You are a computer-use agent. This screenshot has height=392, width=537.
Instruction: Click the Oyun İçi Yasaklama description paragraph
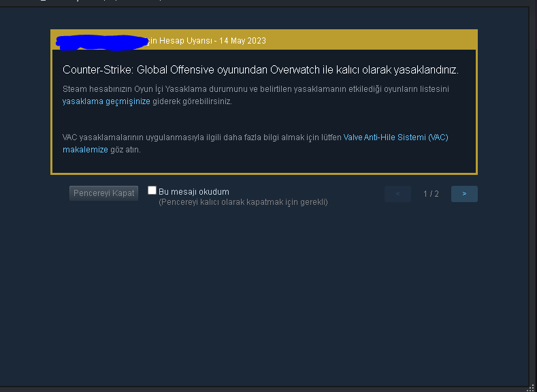click(x=256, y=95)
